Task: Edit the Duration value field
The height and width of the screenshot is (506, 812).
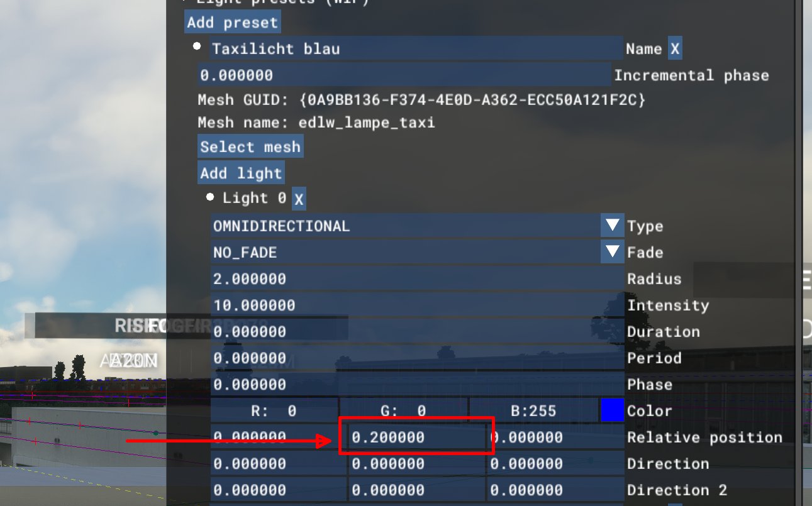Action: pos(417,331)
